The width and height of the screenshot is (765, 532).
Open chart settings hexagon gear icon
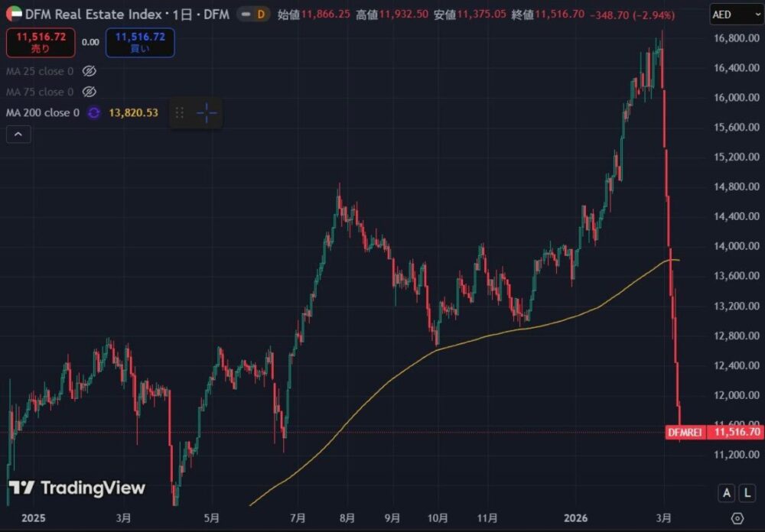[737, 518]
